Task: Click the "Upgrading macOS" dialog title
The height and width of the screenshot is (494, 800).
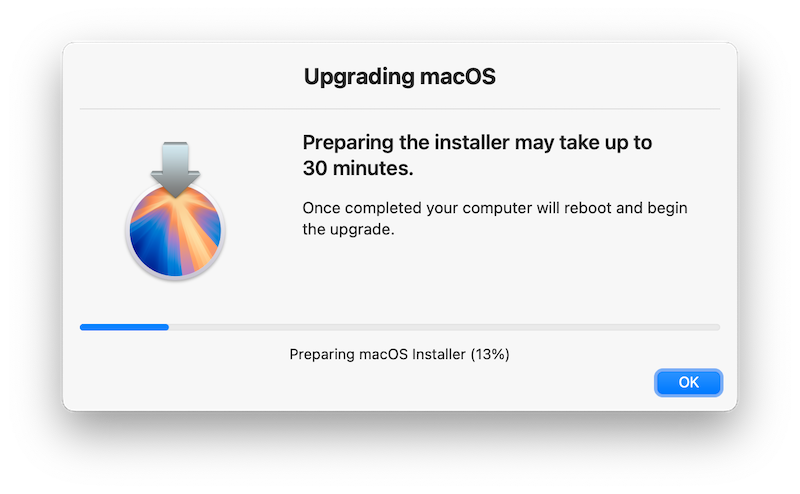Action: coord(399,77)
